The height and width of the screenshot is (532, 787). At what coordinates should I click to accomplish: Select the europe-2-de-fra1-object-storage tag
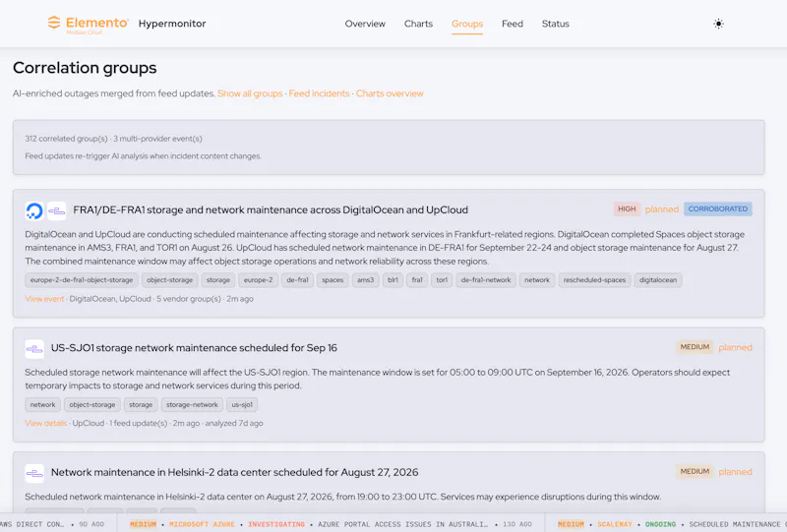point(82,280)
